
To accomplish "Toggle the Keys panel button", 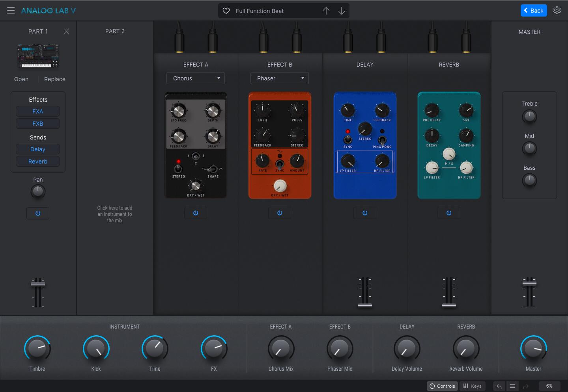I will tap(472, 386).
